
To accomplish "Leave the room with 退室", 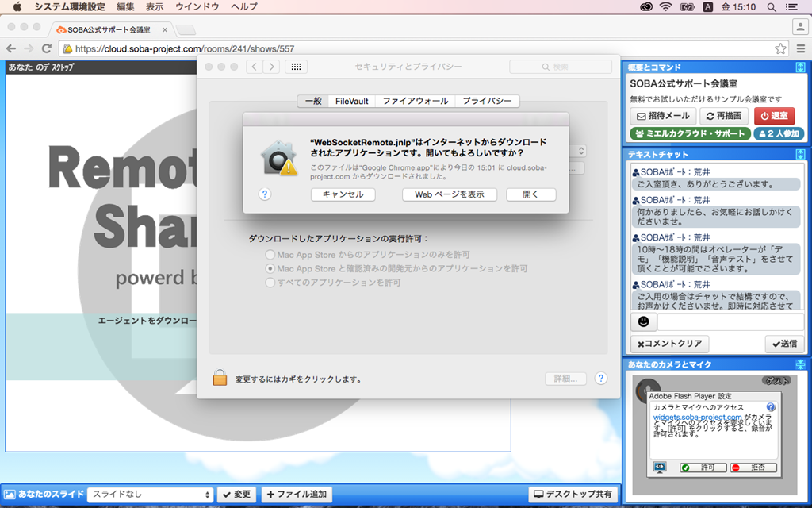I will click(x=774, y=116).
